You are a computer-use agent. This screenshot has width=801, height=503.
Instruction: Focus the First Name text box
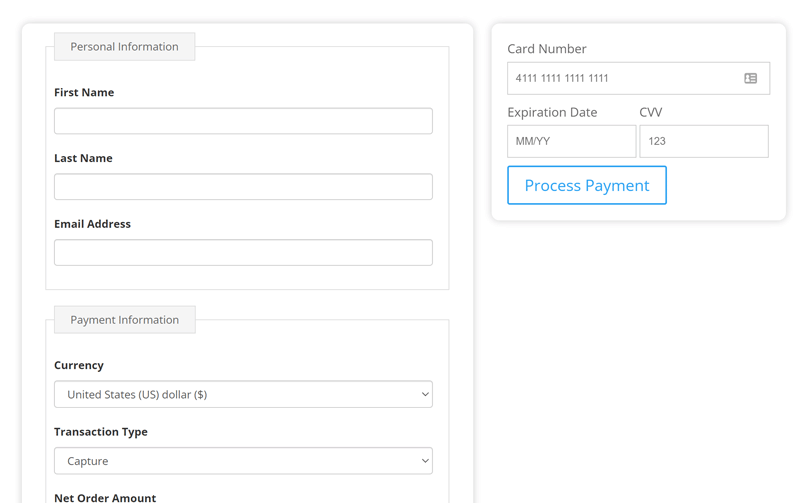(243, 121)
